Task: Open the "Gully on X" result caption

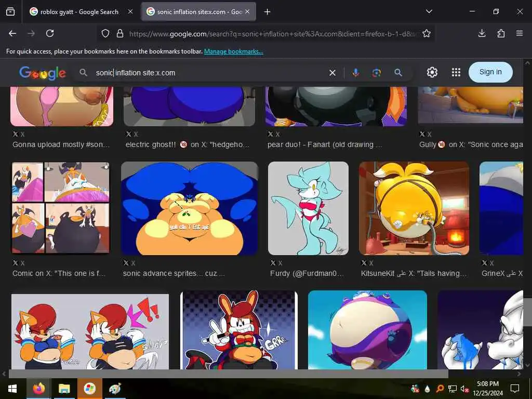Action: point(471,144)
